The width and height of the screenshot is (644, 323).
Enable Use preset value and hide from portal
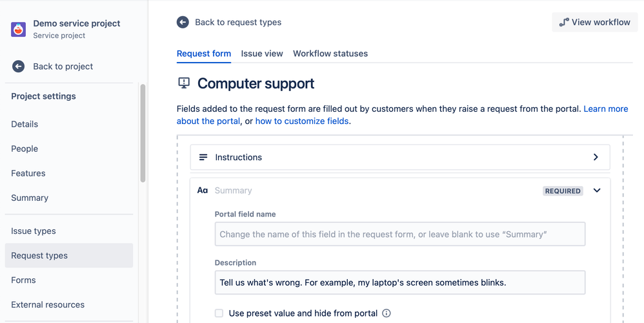click(x=219, y=313)
